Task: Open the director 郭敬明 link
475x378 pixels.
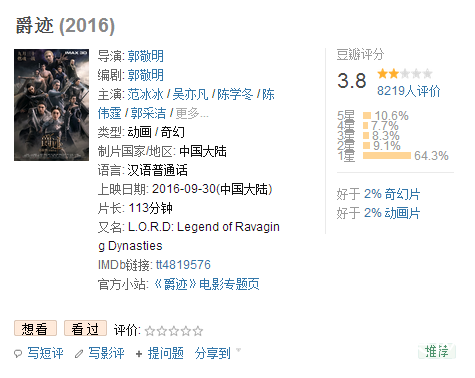Action: click(146, 56)
